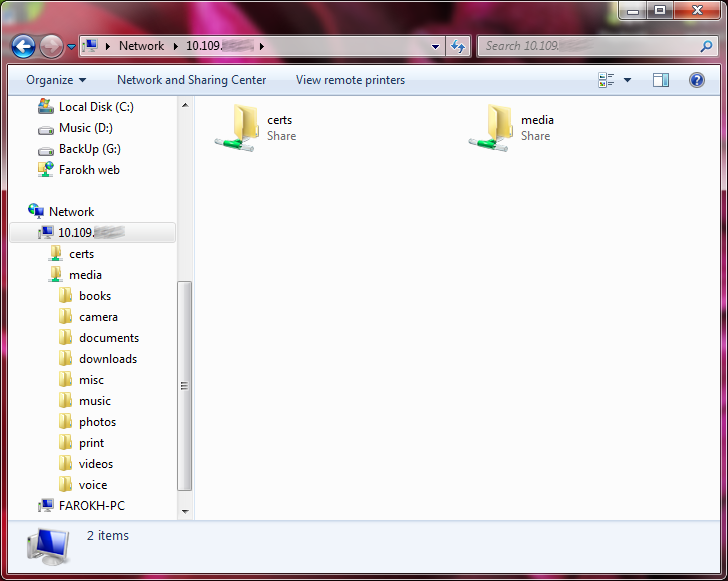728x581 pixels.
Task: Maximize the Explorer window
Action: coord(660,11)
